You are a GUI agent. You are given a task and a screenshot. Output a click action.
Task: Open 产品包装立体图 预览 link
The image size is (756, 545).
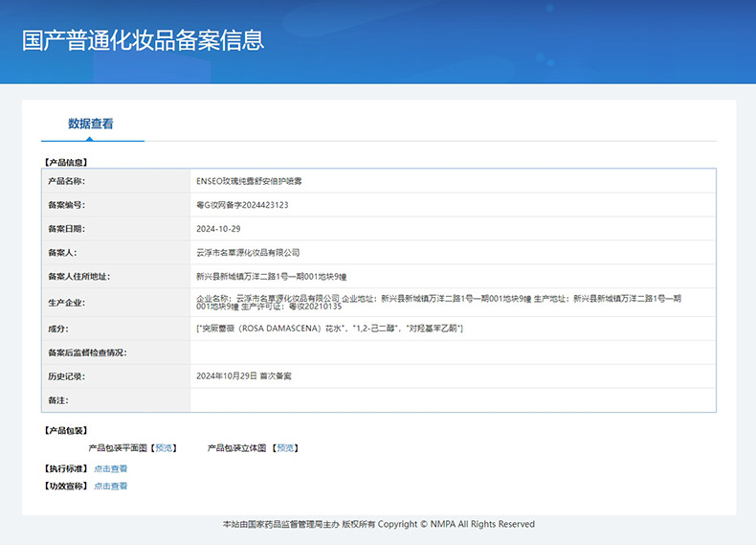coord(285,448)
